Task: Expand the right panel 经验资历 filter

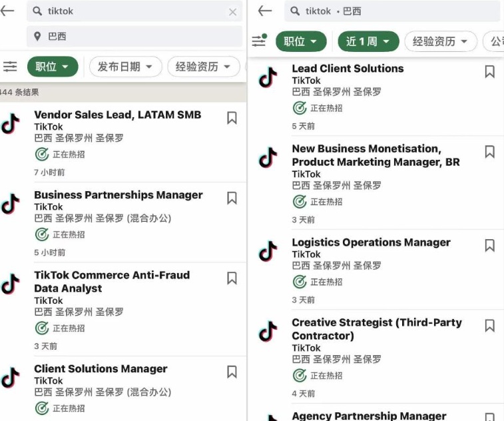Action: [x=440, y=41]
